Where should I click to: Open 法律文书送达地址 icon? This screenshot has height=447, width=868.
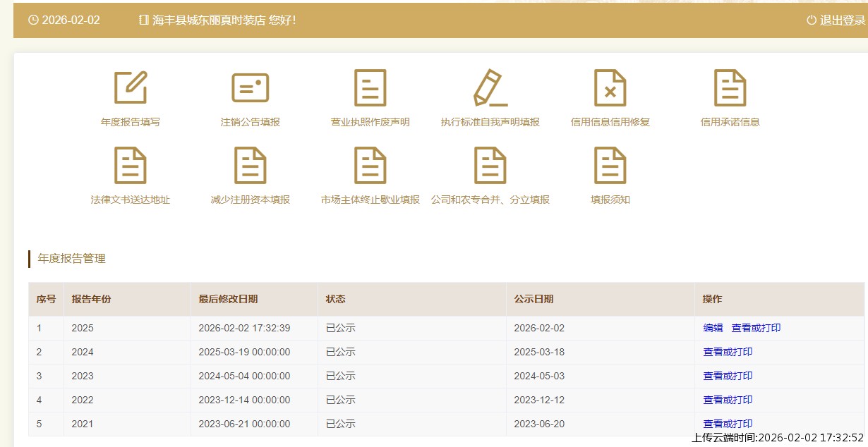click(131, 166)
